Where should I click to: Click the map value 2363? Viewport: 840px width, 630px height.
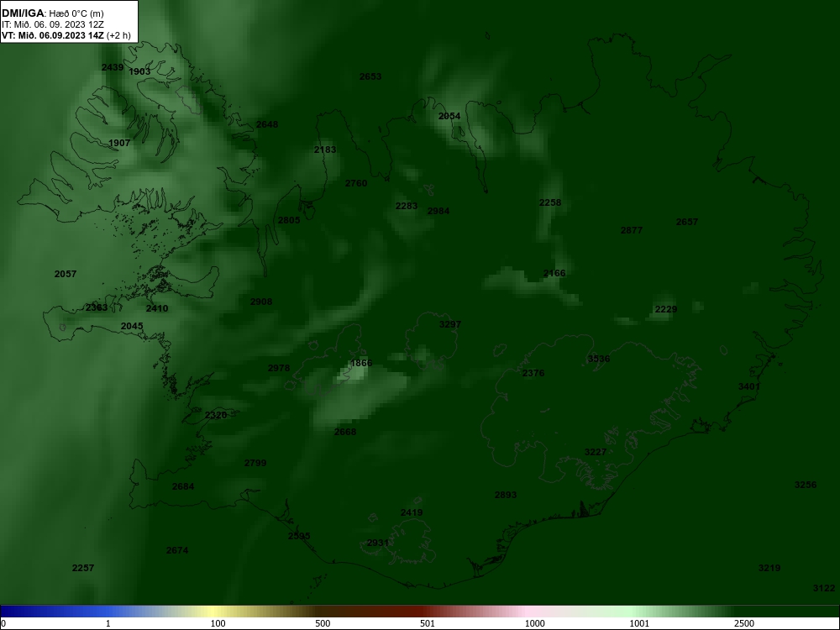pyautogui.click(x=97, y=308)
